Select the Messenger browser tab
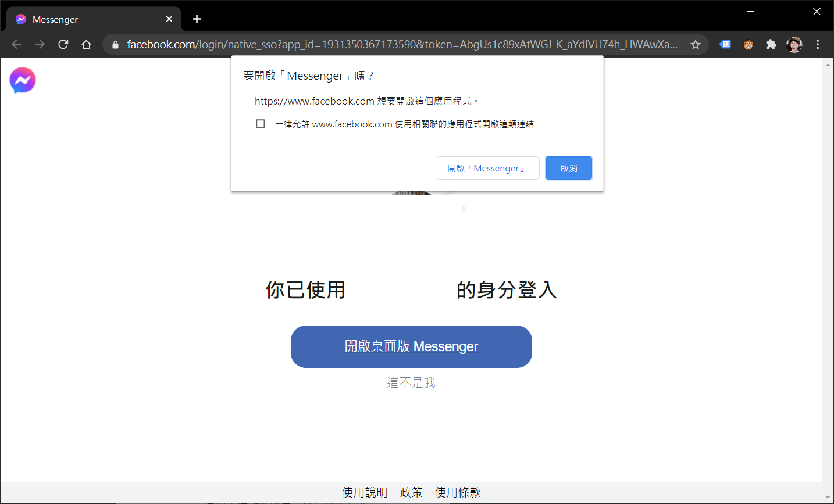The height and width of the screenshot is (504, 834). coord(94,19)
